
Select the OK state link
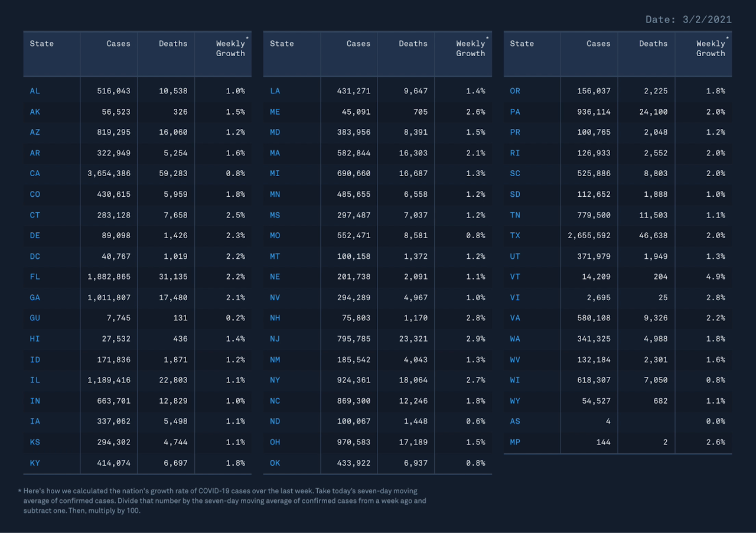pyautogui.click(x=275, y=463)
